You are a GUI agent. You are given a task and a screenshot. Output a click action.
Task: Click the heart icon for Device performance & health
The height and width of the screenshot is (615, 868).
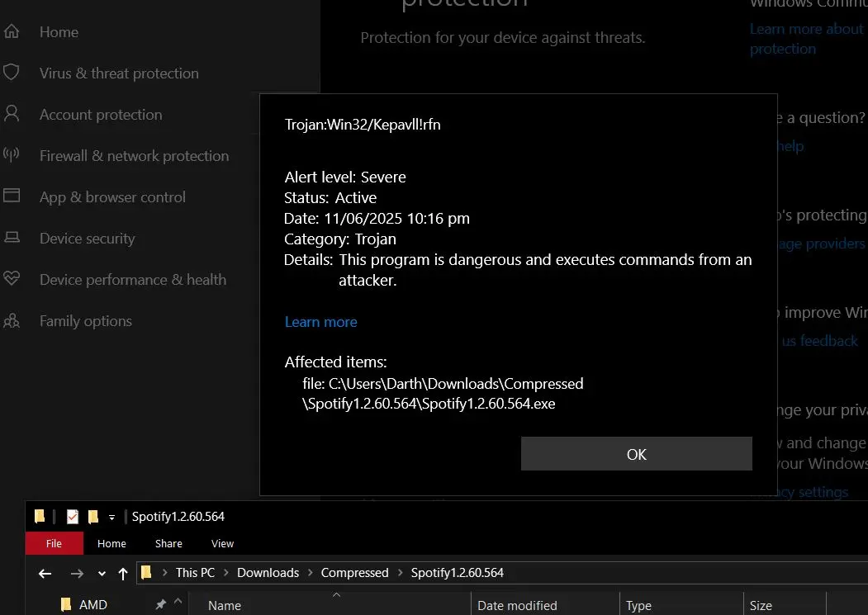point(11,278)
